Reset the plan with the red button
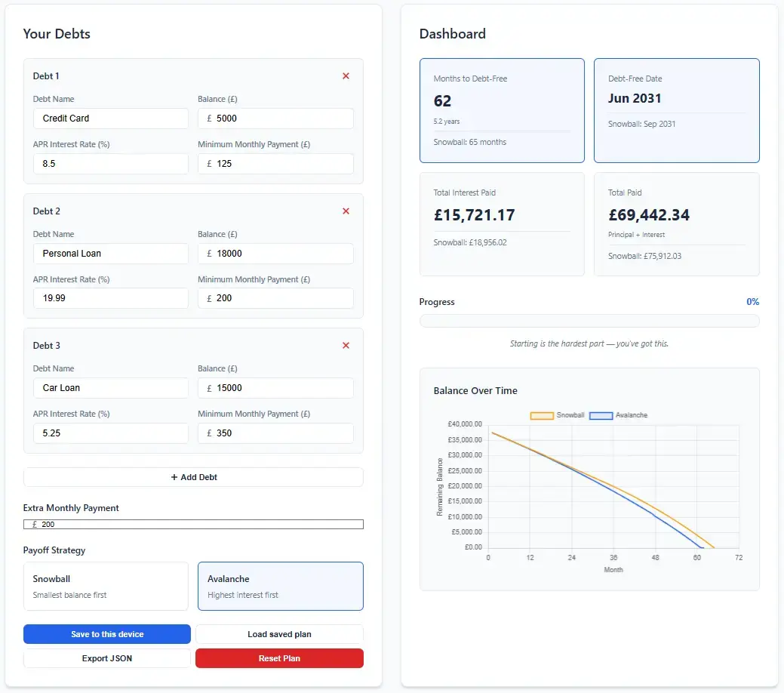Screen dimensions: 784x693 [x=279, y=658]
